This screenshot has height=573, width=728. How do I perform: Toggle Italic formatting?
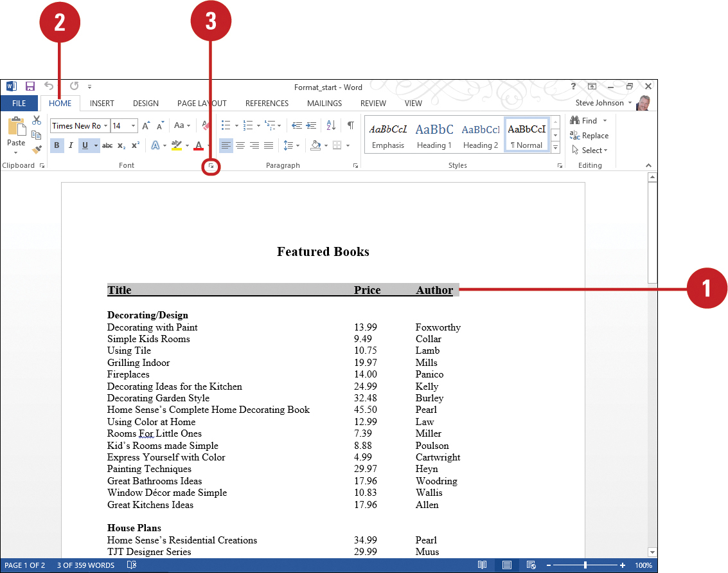coord(71,145)
